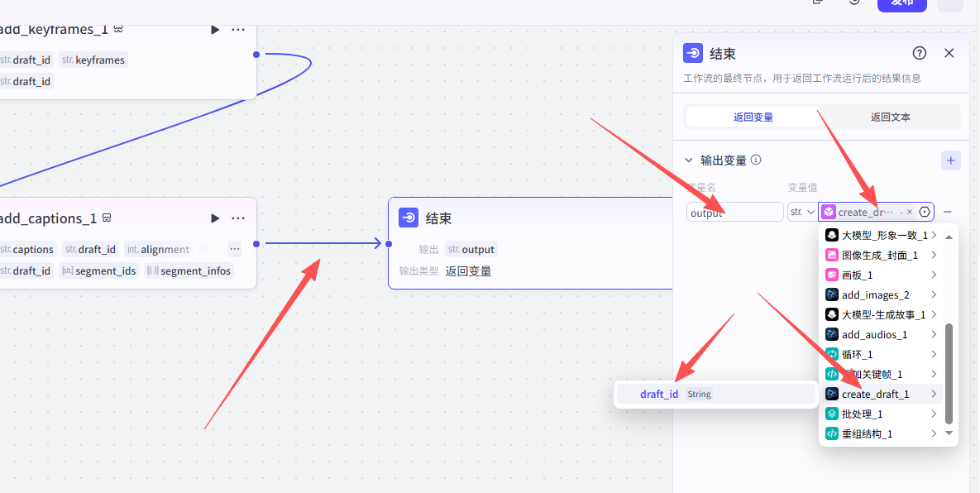Click the blue 发布 publish button
980x493 pixels.
901,2
